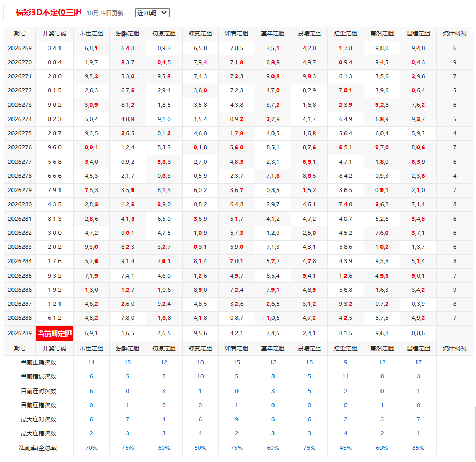Click period number 2026289

tap(20, 333)
